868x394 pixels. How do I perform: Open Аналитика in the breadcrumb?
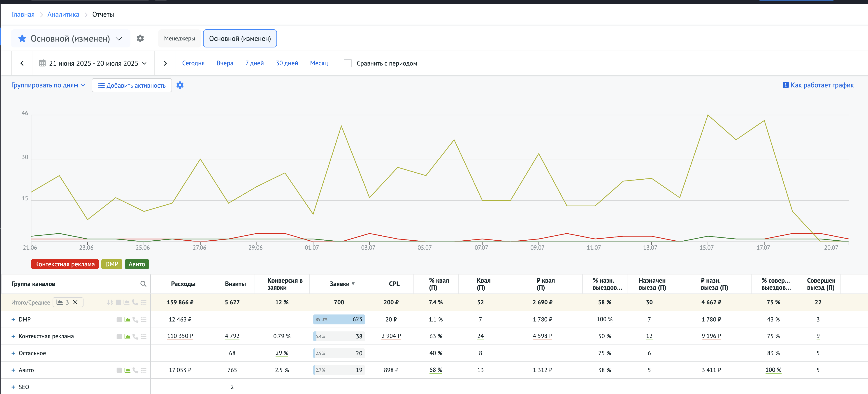pos(63,14)
